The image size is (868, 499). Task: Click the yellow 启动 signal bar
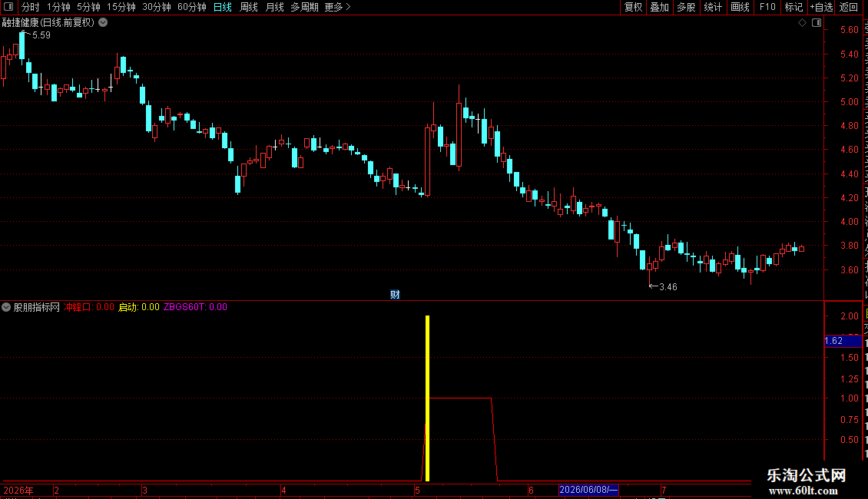pyautogui.click(x=427, y=398)
